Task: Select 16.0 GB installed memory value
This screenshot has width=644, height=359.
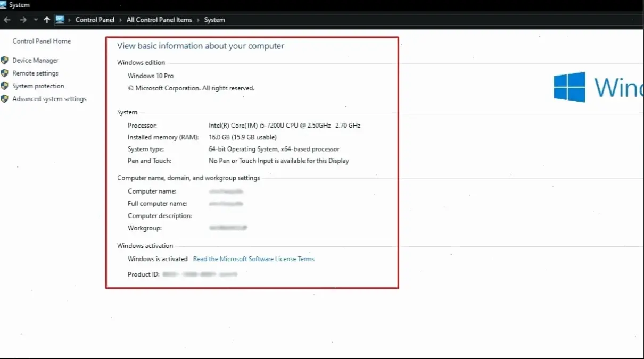Action: [x=243, y=137]
